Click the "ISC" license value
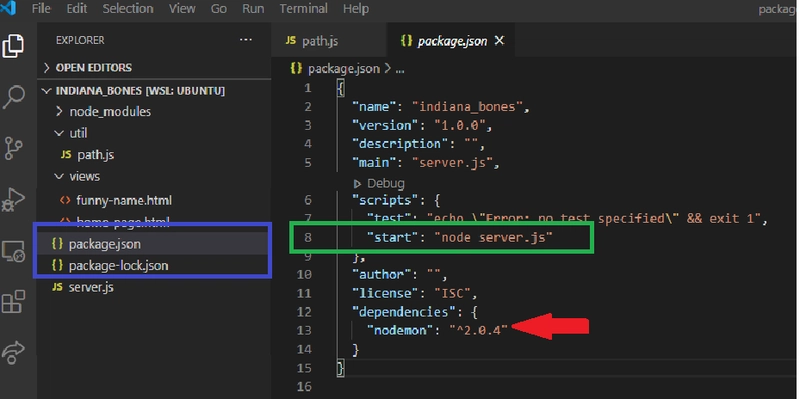800x399 pixels. [x=452, y=293]
